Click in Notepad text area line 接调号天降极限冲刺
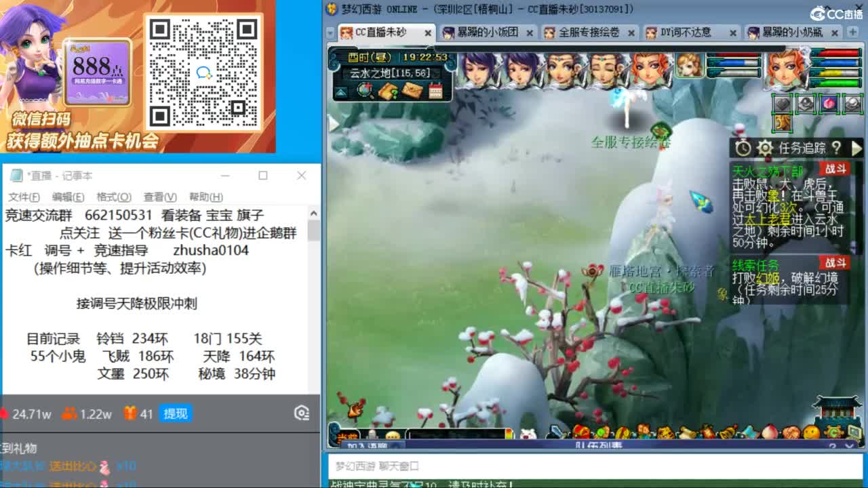This screenshot has height=488, width=868. click(x=136, y=303)
